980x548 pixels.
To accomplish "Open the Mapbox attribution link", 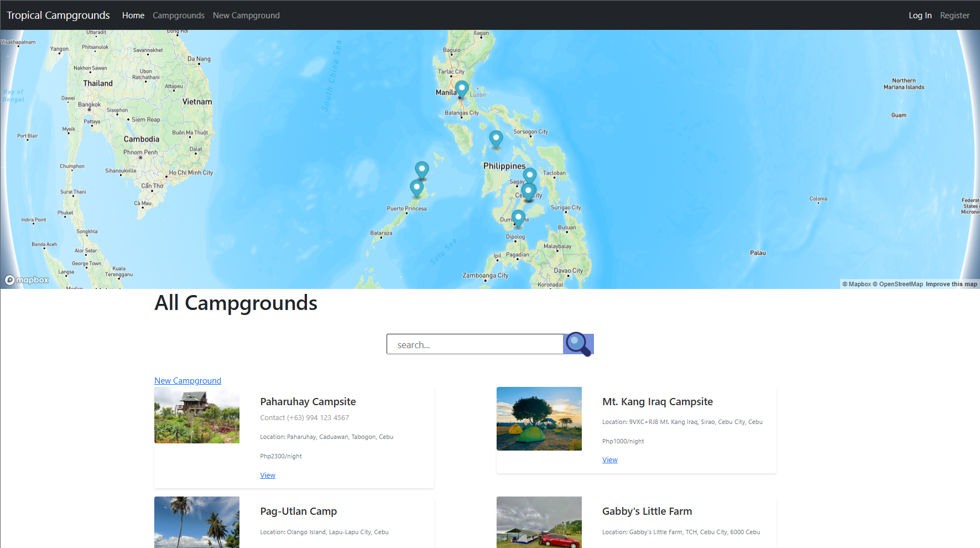I will (x=857, y=284).
